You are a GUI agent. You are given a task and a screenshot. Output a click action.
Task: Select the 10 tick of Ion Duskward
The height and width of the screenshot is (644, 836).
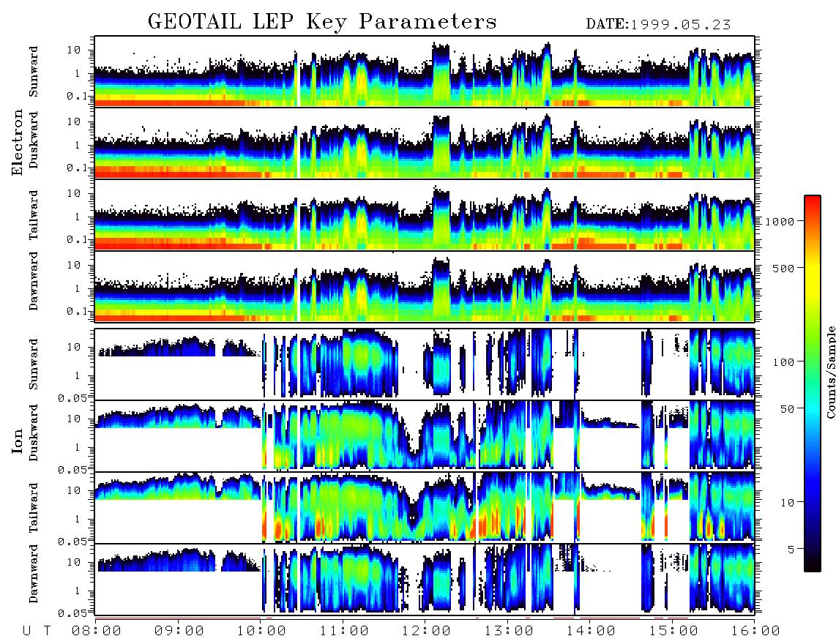pos(74,419)
